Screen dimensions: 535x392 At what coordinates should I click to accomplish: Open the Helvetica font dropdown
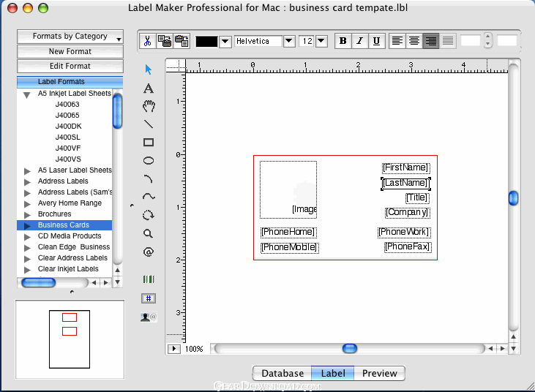tap(288, 41)
